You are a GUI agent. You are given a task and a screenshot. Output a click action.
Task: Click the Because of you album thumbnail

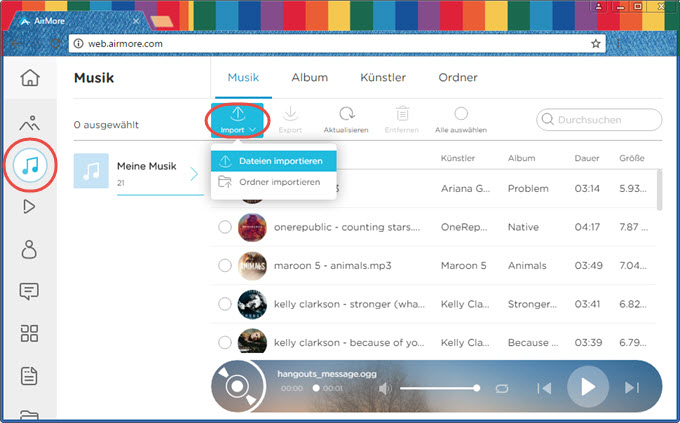252,341
